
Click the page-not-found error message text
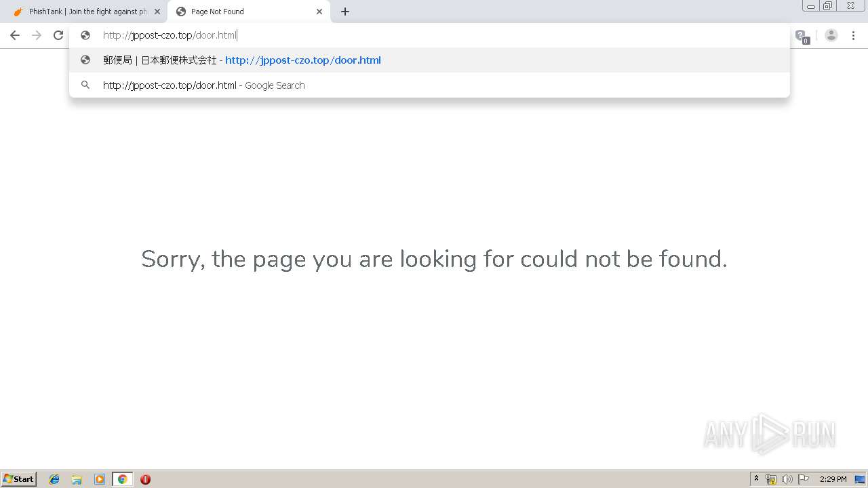434,259
